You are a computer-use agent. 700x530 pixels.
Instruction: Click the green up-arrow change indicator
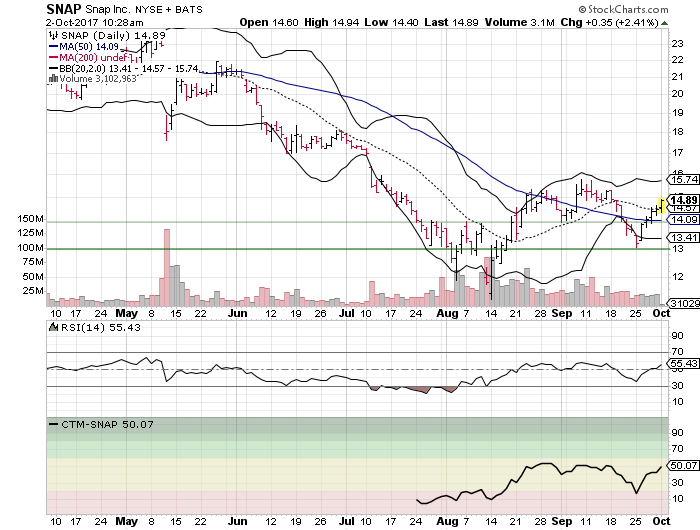click(665, 23)
